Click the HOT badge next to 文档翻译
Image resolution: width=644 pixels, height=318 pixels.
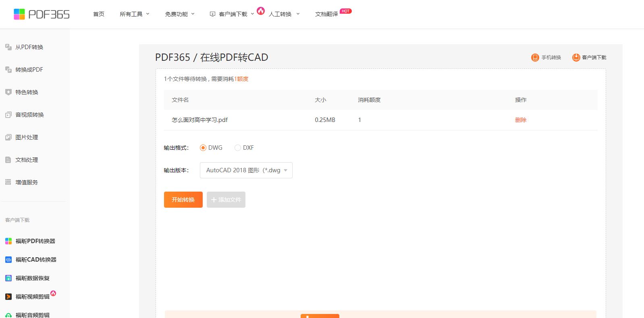pyautogui.click(x=346, y=11)
